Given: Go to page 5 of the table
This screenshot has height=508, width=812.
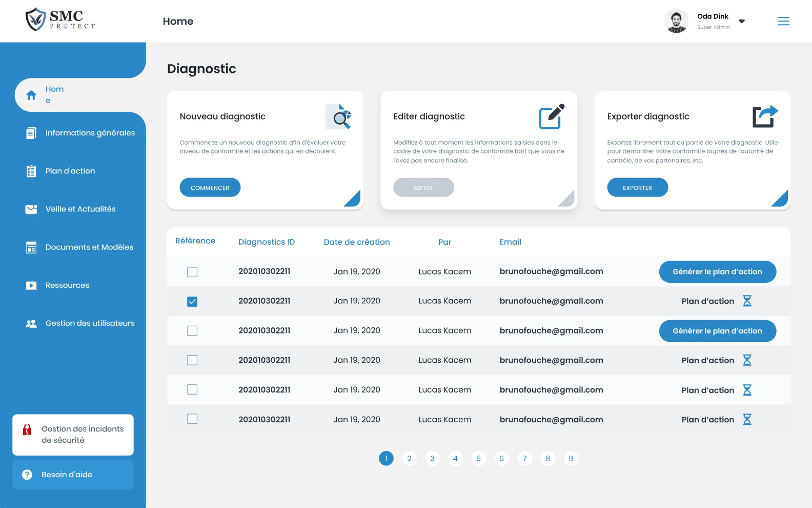Looking at the screenshot, I should 478,458.
